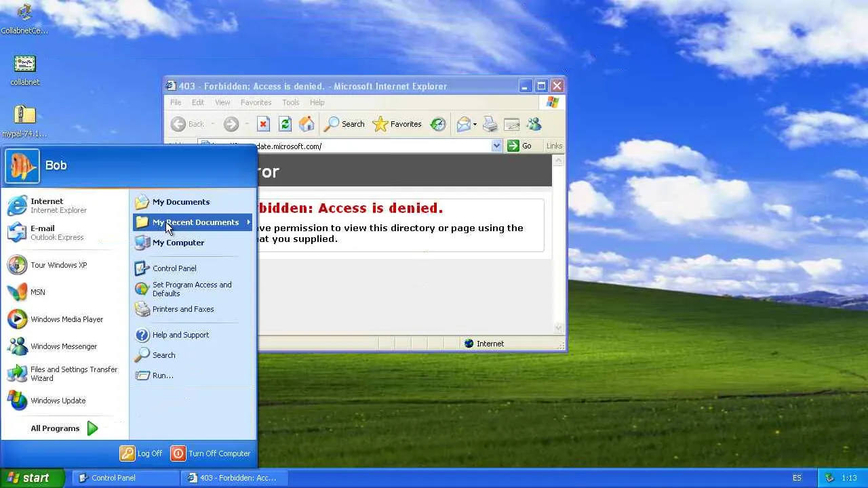868x488 pixels.
Task: Open Set Program Access and Defaults
Action: [193, 289]
